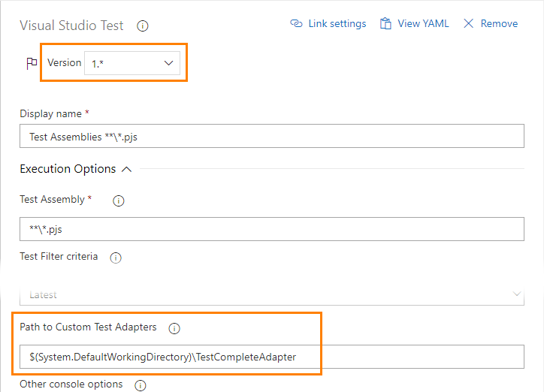
Task: Show info for Path to Custom Test Adapters
Action: coord(174,328)
